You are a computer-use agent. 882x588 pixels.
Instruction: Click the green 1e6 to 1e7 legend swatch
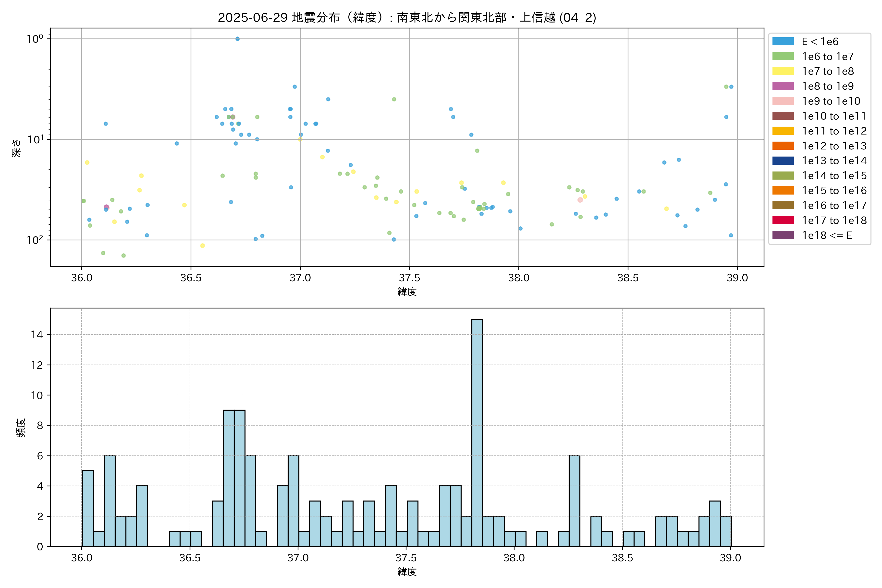783,56
